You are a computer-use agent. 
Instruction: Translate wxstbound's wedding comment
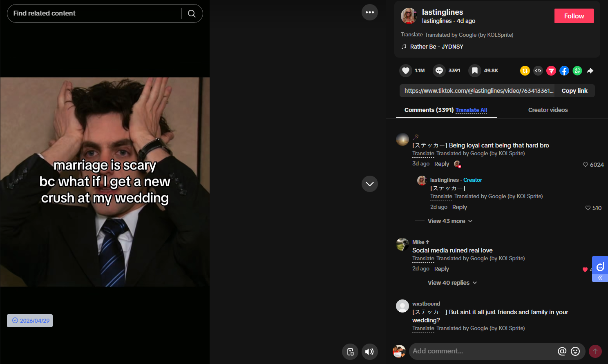(x=423, y=328)
